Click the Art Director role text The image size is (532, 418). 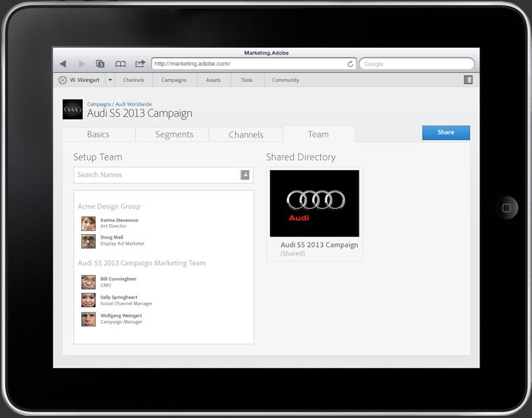pos(113,226)
